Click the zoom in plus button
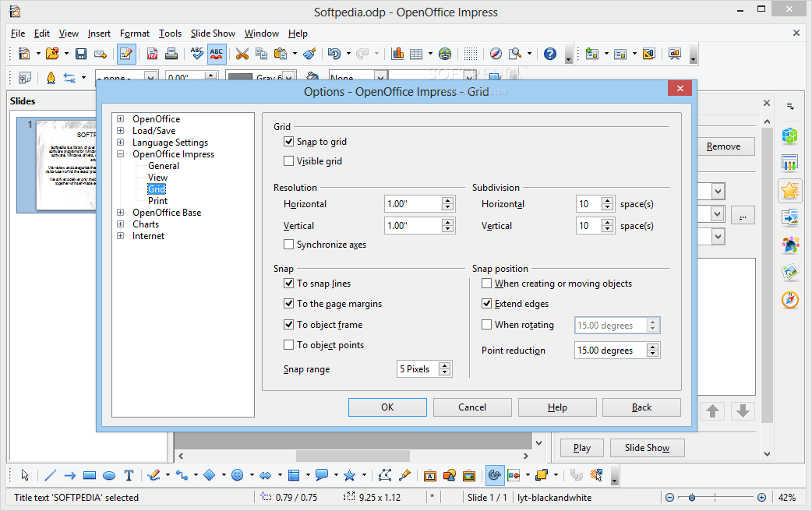 click(761, 498)
